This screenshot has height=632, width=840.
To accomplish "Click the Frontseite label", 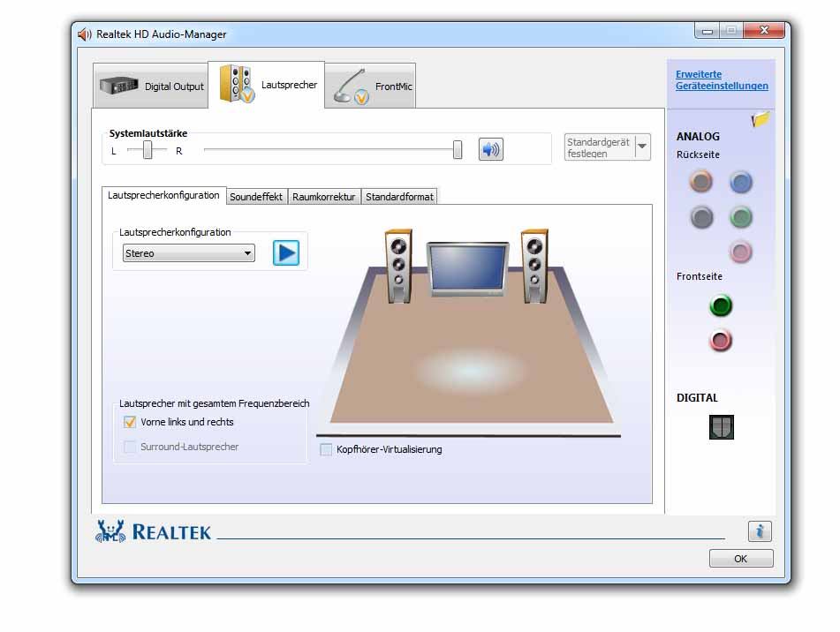I will click(699, 276).
